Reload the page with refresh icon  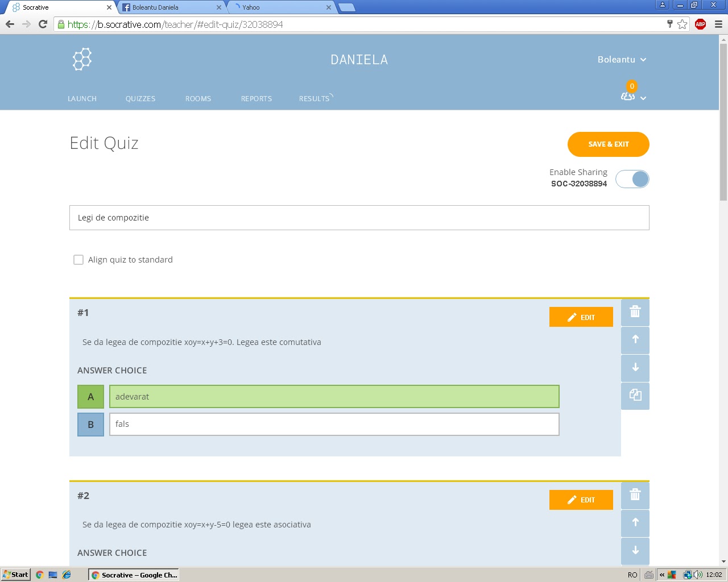click(43, 24)
